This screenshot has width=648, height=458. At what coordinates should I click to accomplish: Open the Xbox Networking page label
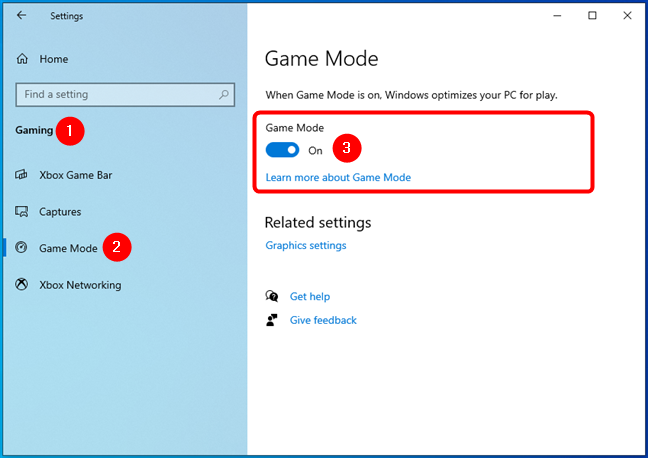80,285
